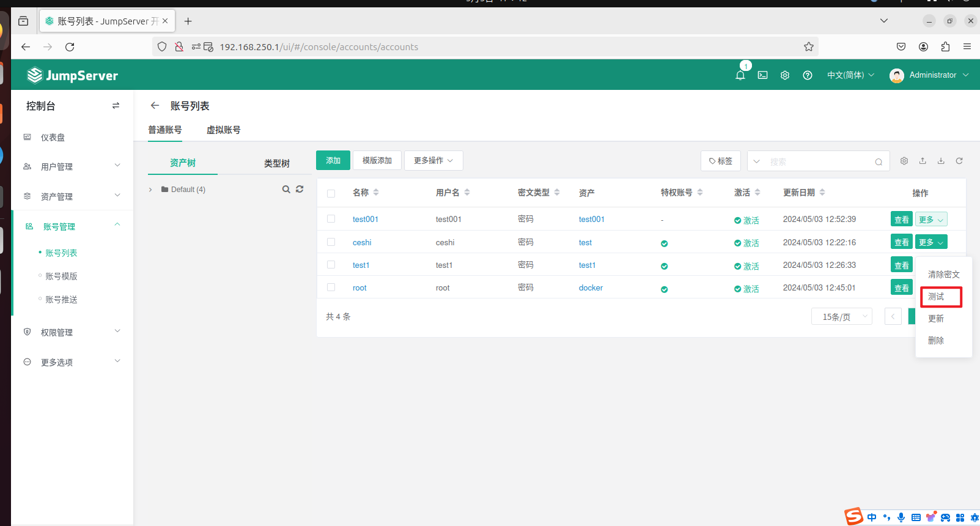980x526 pixels.
Task: Click the table column settings gear icon
Action: [904, 161]
